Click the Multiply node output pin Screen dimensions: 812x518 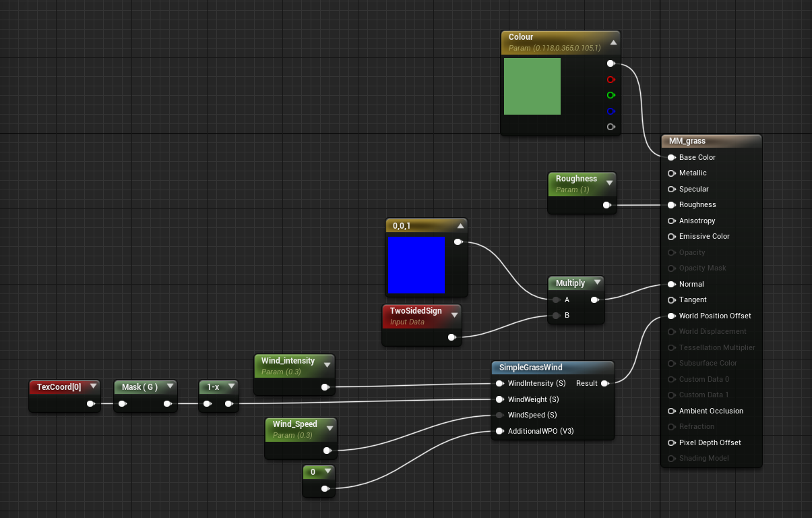pyautogui.click(x=594, y=299)
